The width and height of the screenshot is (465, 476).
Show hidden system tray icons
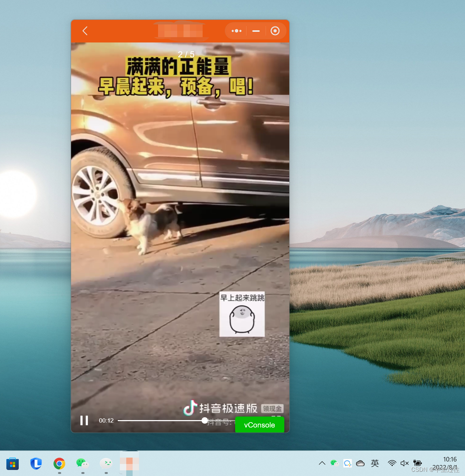pyautogui.click(x=322, y=463)
